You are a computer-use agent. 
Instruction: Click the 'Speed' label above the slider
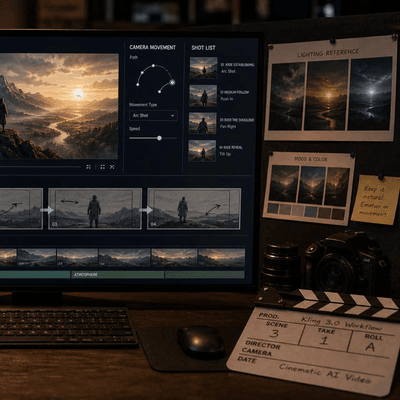click(x=135, y=129)
